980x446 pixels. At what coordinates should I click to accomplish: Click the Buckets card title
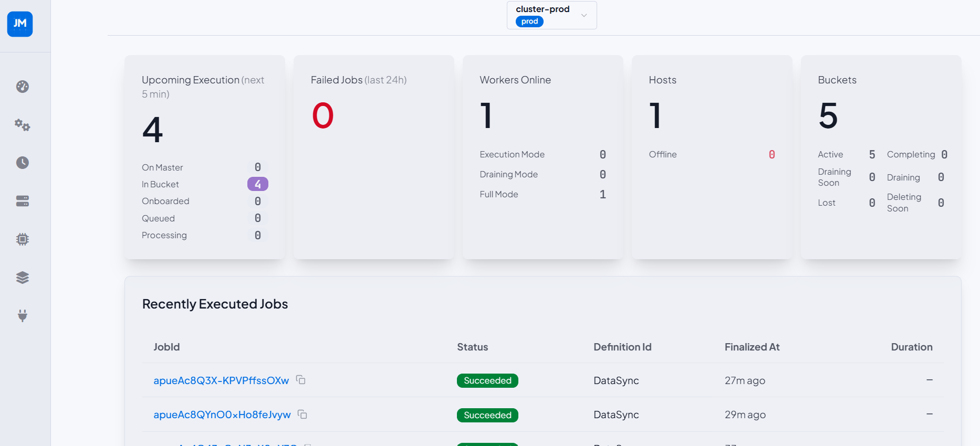[837, 80]
